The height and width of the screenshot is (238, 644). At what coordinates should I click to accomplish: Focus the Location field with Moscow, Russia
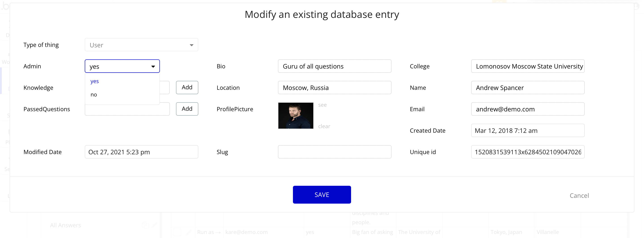pos(334,88)
